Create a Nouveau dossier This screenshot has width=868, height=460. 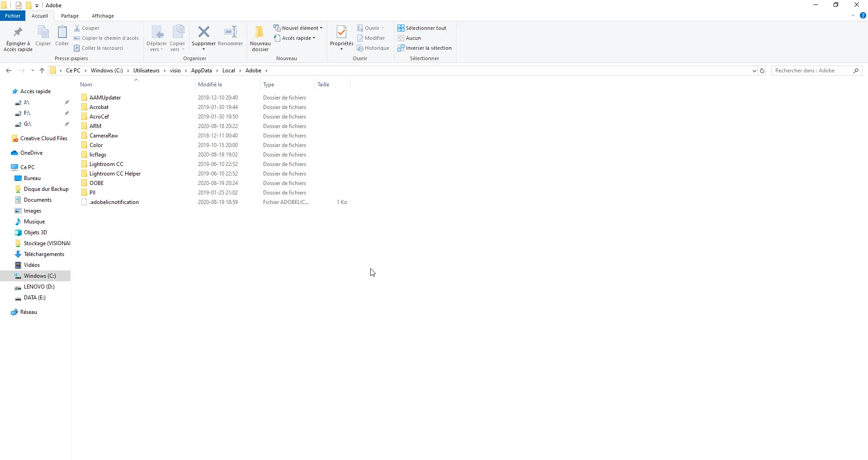click(x=260, y=38)
